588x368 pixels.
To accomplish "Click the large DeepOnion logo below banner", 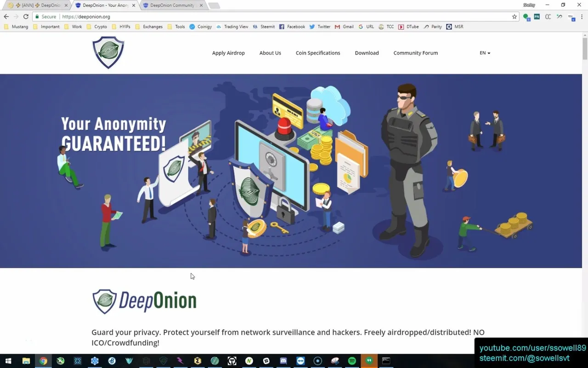I will (144, 301).
